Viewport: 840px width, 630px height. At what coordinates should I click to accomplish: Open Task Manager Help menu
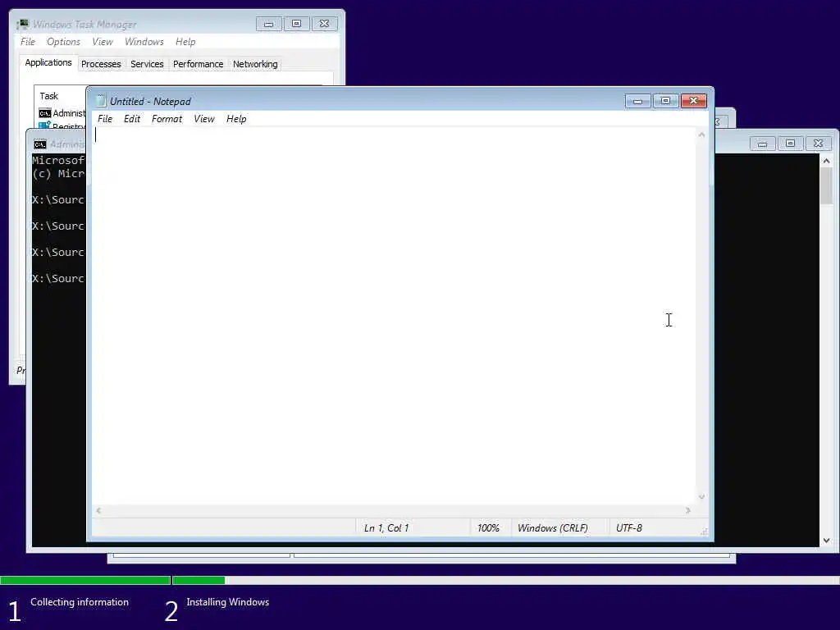185,42
